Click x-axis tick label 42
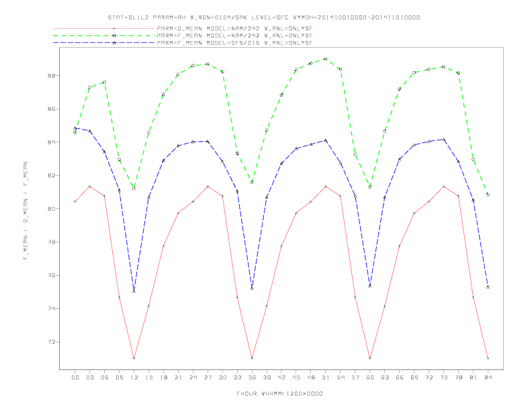532x411 pixels. (281, 377)
